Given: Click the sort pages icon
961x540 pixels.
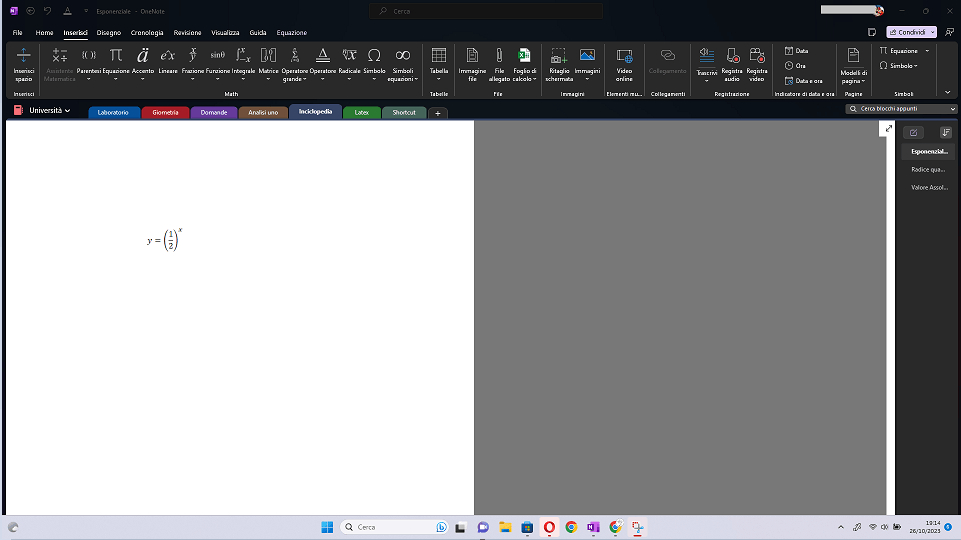Looking at the screenshot, I should pyautogui.click(x=946, y=132).
